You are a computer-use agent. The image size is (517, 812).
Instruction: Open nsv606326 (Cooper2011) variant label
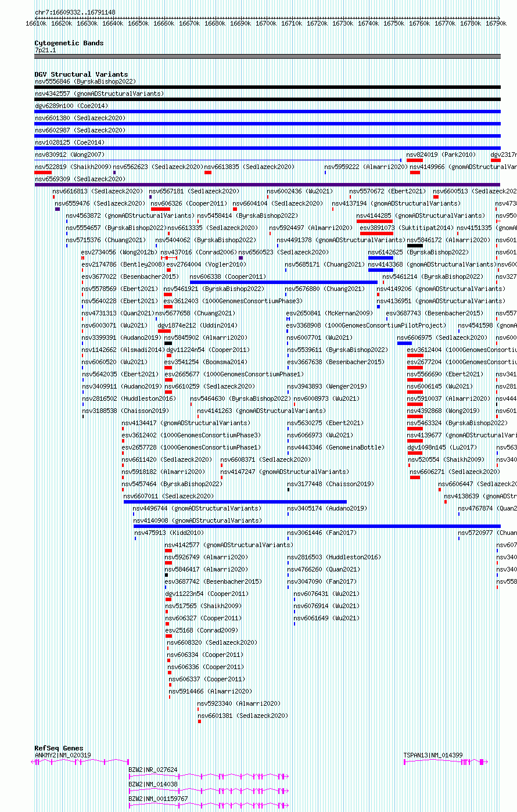point(189,204)
